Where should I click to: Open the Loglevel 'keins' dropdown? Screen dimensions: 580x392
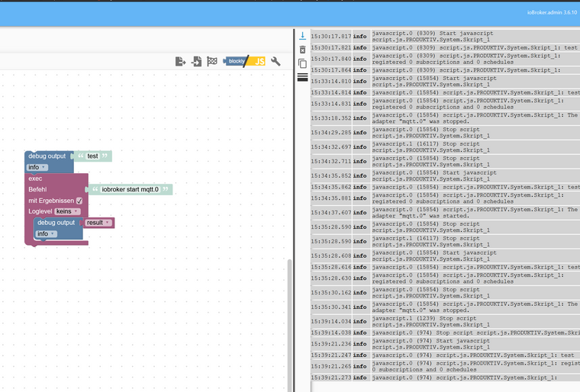click(x=66, y=211)
